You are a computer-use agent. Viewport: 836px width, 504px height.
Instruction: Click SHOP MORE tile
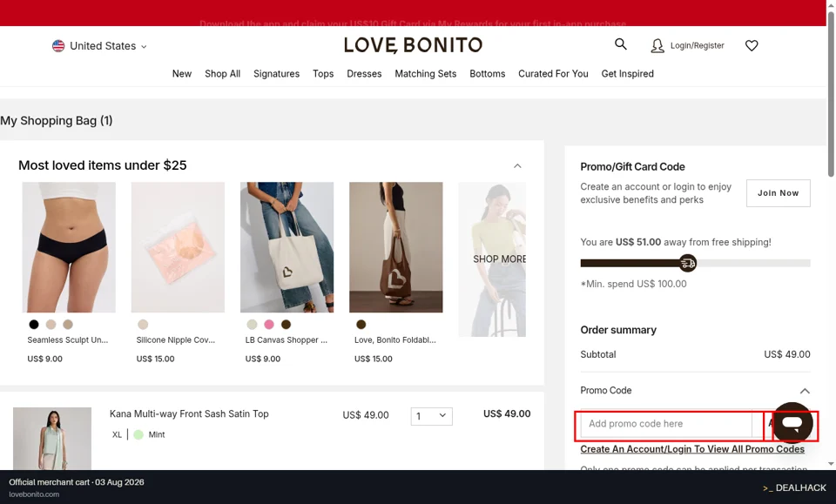(492, 259)
